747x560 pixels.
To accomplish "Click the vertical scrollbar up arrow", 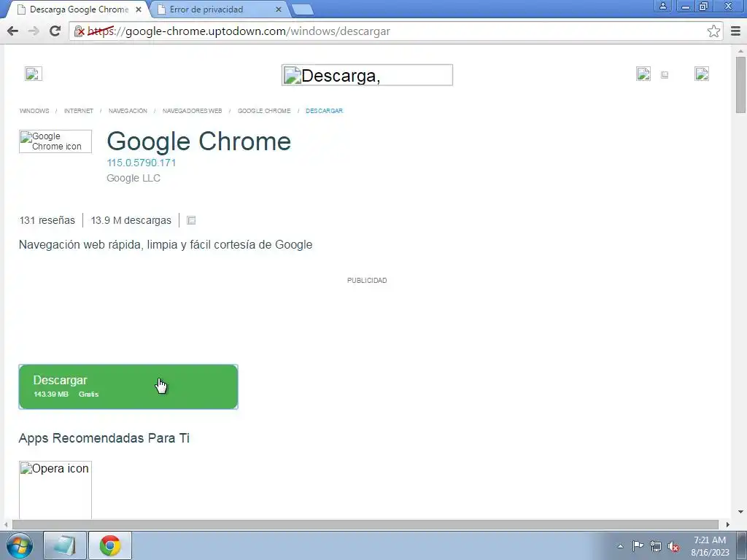I will pos(740,50).
